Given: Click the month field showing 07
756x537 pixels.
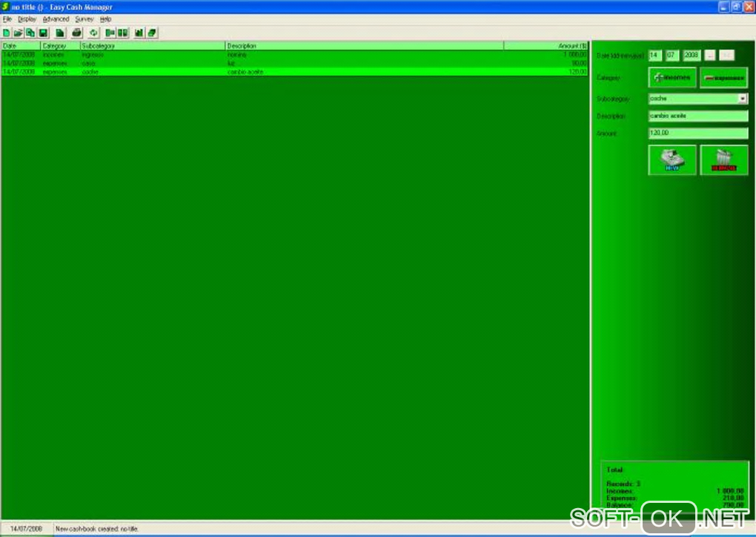Looking at the screenshot, I should pyautogui.click(x=672, y=55).
